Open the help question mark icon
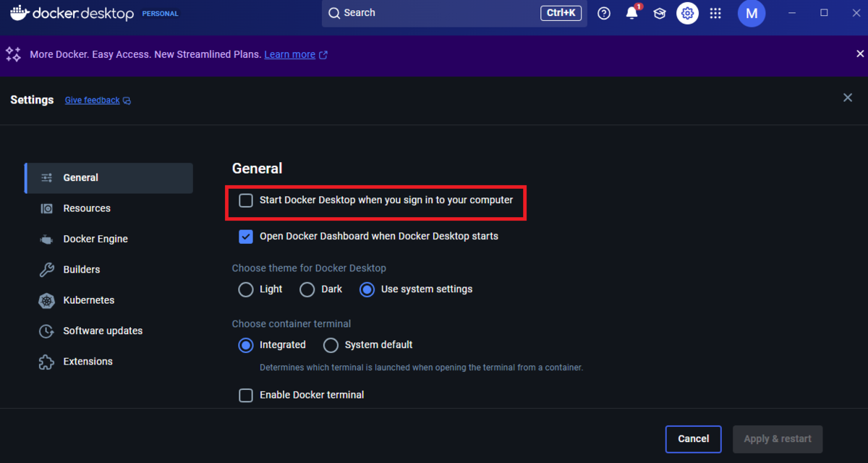 point(604,13)
